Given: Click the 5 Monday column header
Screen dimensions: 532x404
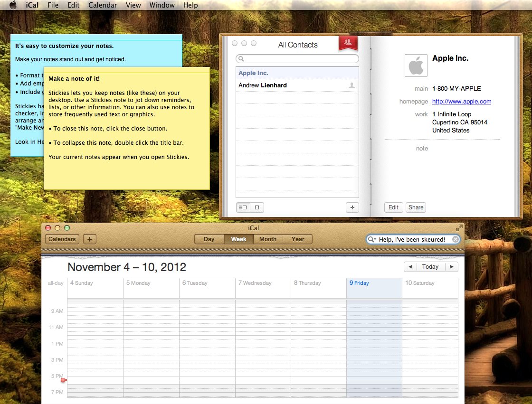Looking at the screenshot, I should [x=138, y=283].
